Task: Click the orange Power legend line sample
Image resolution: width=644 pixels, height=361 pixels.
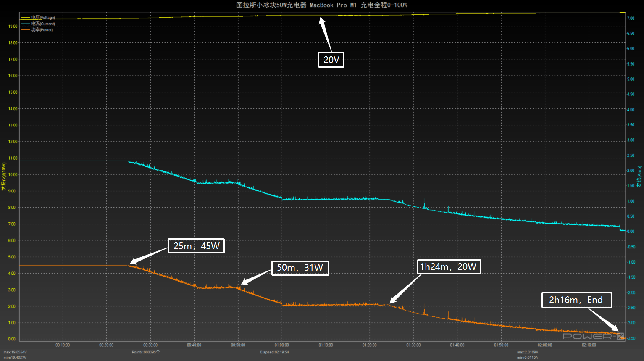Action: point(25,29)
